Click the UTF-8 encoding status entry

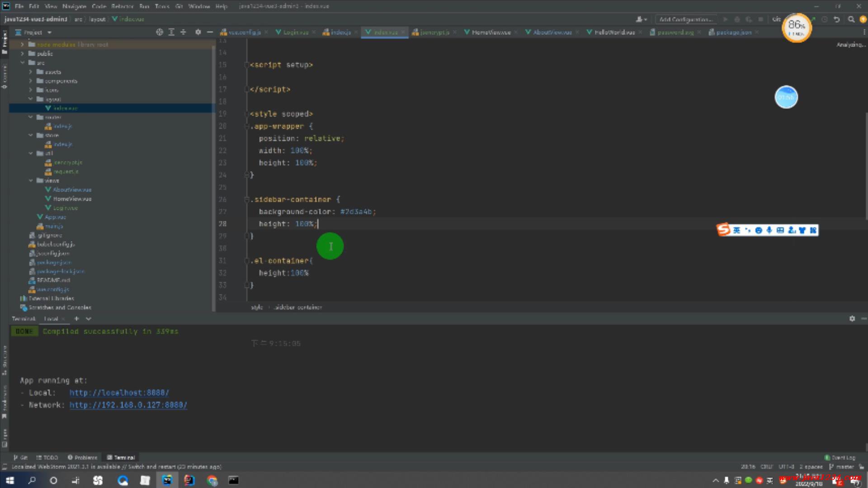786,467
